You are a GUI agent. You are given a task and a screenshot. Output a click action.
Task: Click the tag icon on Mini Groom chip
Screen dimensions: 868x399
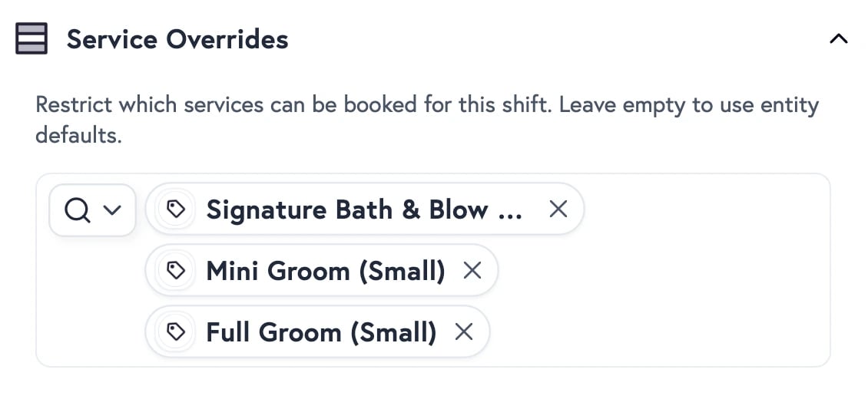coord(177,271)
